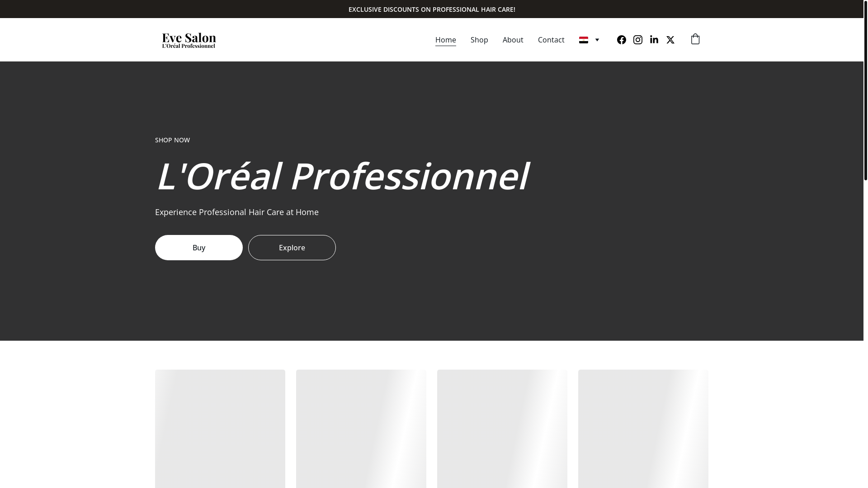Open the LinkedIn social link
Screen dimensions: 868x488
pyautogui.click(x=654, y=40)
